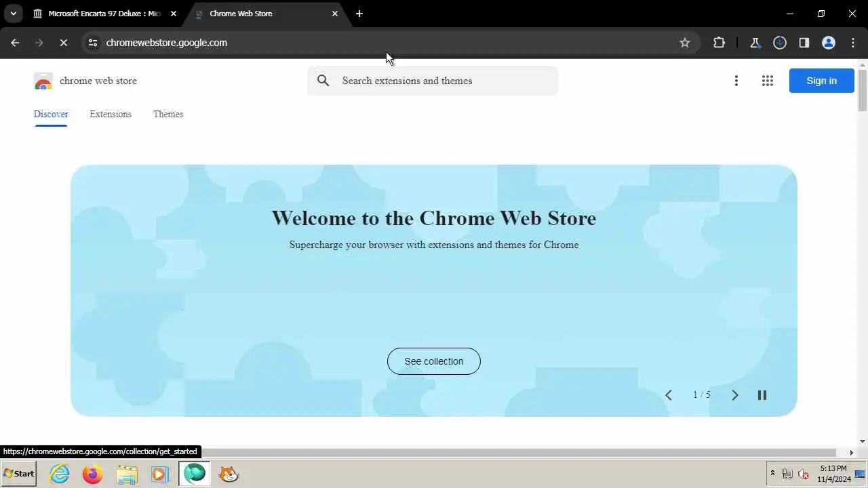Open Chrome Labs flask icon
The image size is (868, 488).
755,43
